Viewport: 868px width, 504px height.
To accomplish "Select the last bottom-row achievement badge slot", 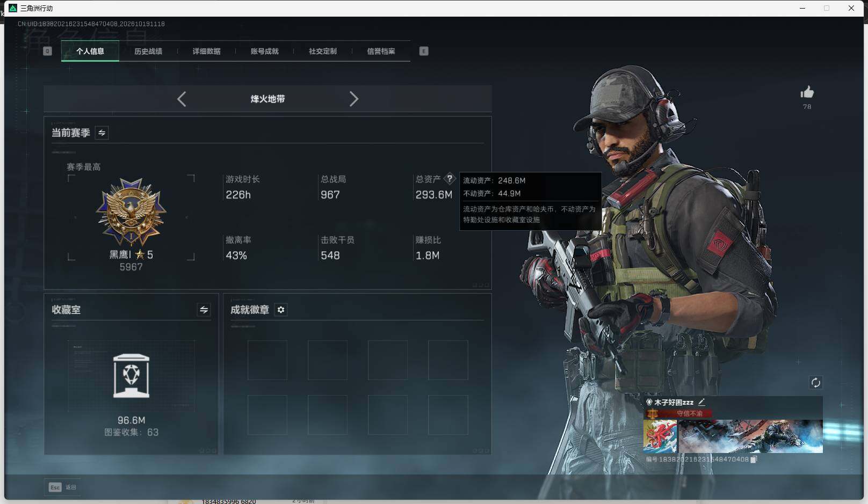I will [x=448, y=415].
